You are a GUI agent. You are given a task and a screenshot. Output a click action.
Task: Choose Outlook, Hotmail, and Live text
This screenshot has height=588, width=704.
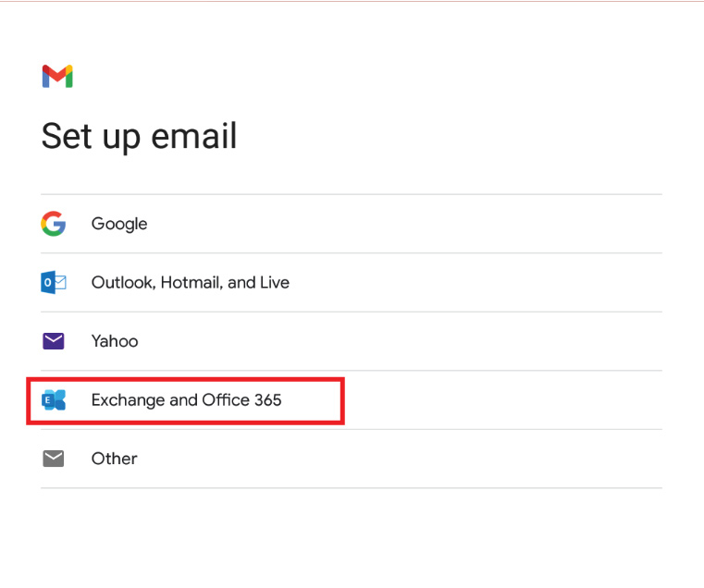191,282
